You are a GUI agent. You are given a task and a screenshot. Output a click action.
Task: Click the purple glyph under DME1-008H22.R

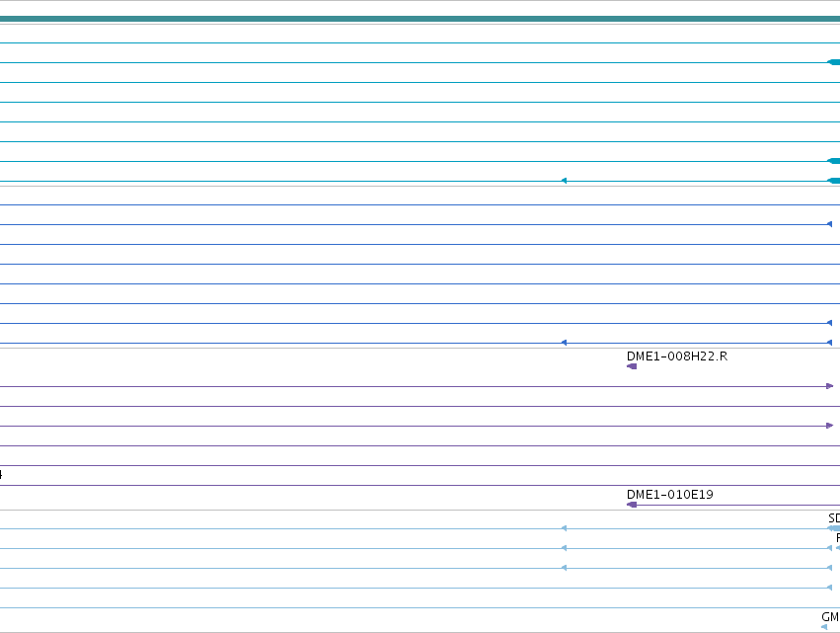[x=632, y=366]
